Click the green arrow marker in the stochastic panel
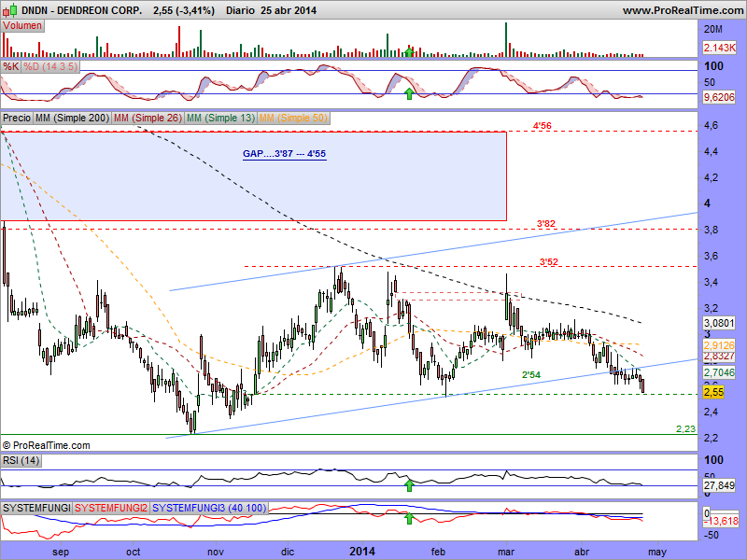This screenshot has height=560, width=747. click(409, 94)
